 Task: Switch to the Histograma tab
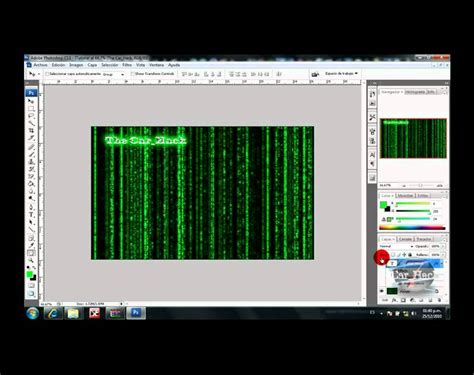point(416,92)
